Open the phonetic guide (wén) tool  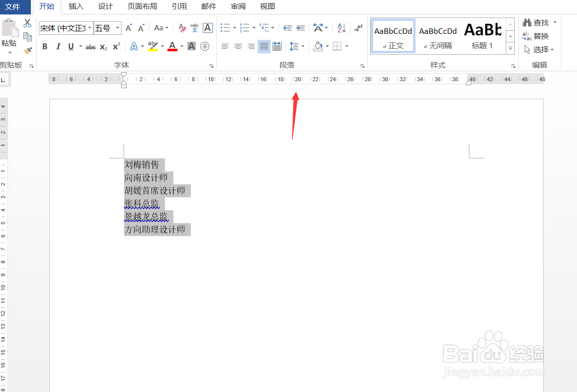(x=195, y=28)
